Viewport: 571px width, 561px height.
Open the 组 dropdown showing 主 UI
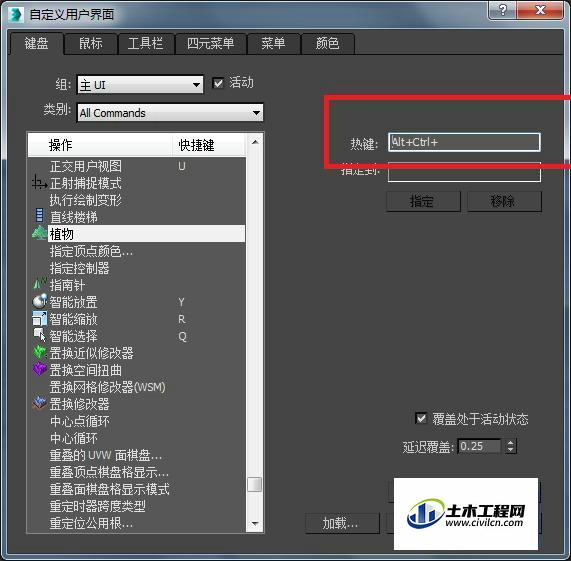coord(140,85)
